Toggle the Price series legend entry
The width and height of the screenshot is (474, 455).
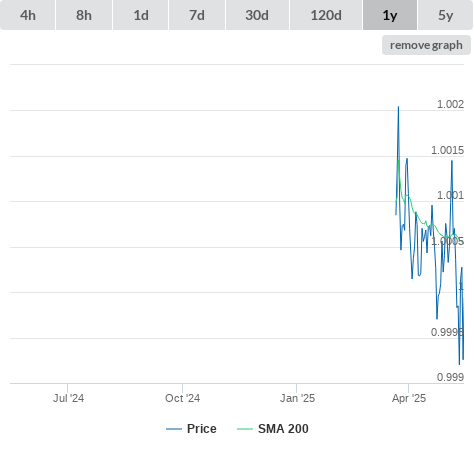click(x=191, y=429)
